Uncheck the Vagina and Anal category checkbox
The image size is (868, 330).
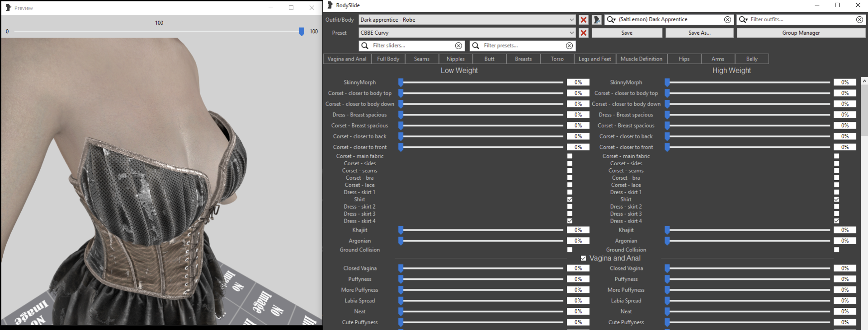[583, 258]
